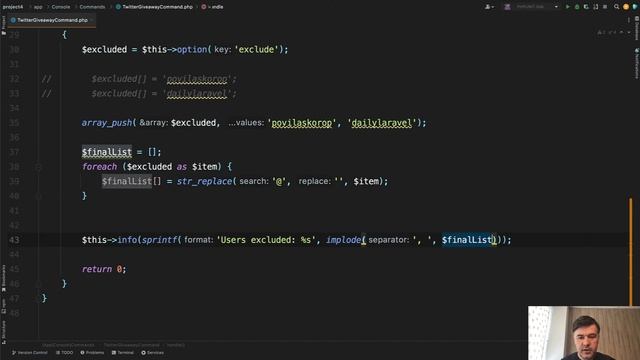Click str_replace function name
Image resolution: width=640 pixels, height=360 pixels.
pyautogui.click(x=204, y=181)
